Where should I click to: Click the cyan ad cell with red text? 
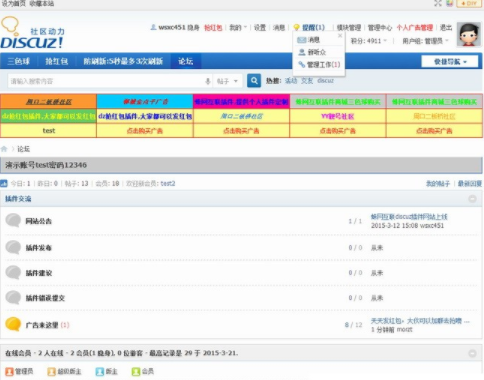[145, 101]
